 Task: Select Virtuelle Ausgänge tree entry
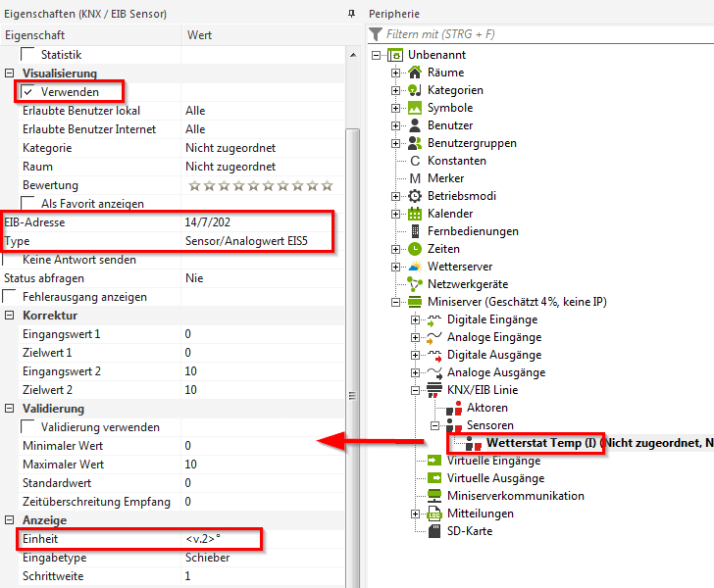(495, 478)
